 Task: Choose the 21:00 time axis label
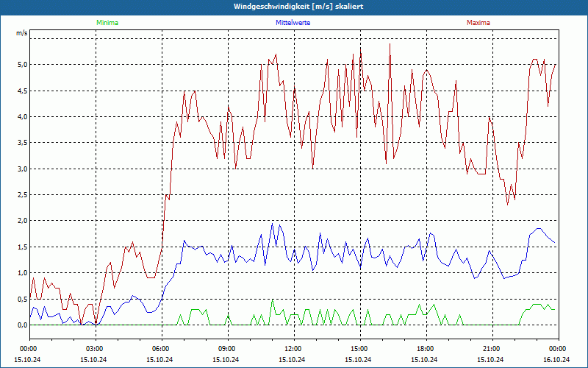(491, 348)
